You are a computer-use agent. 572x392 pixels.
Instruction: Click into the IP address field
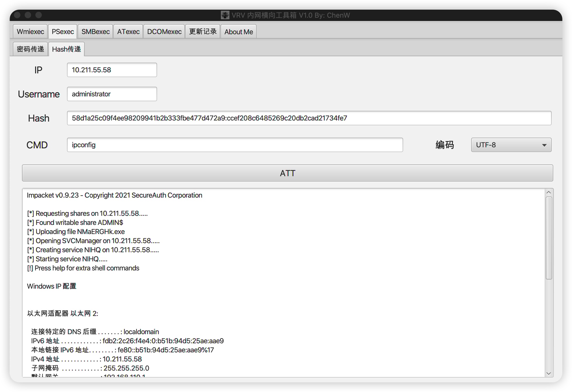point(112,70)
